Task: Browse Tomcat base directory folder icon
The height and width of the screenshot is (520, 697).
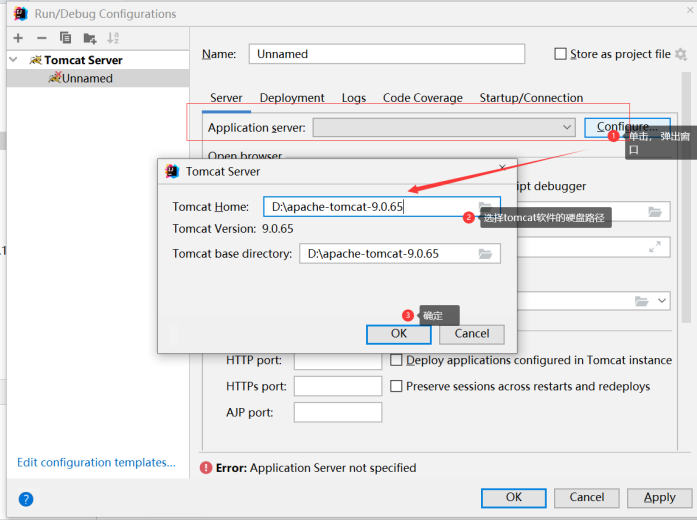Action: pyautogui.click(x=485, y=254)
